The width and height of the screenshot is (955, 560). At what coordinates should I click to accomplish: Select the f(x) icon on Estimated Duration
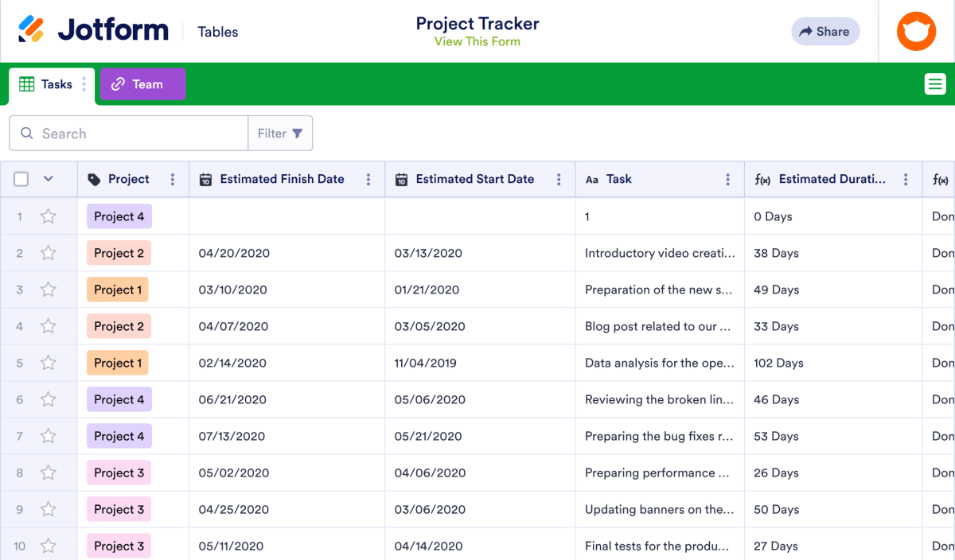762,179
